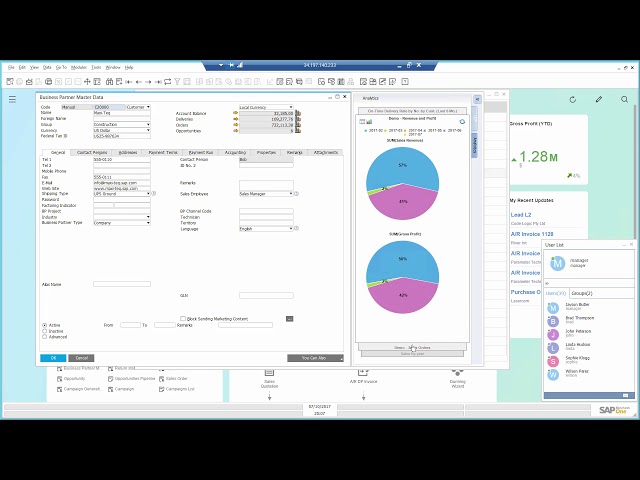Click the magenta slice of Gross Profit pie
Screen dimensions: 640x480
click(x=403, y=296)
